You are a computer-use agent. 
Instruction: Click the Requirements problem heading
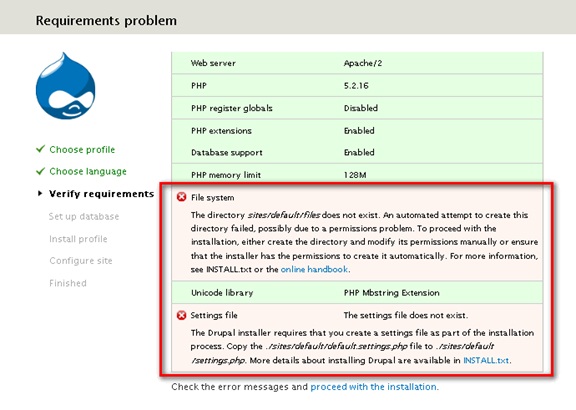(106, 21)
